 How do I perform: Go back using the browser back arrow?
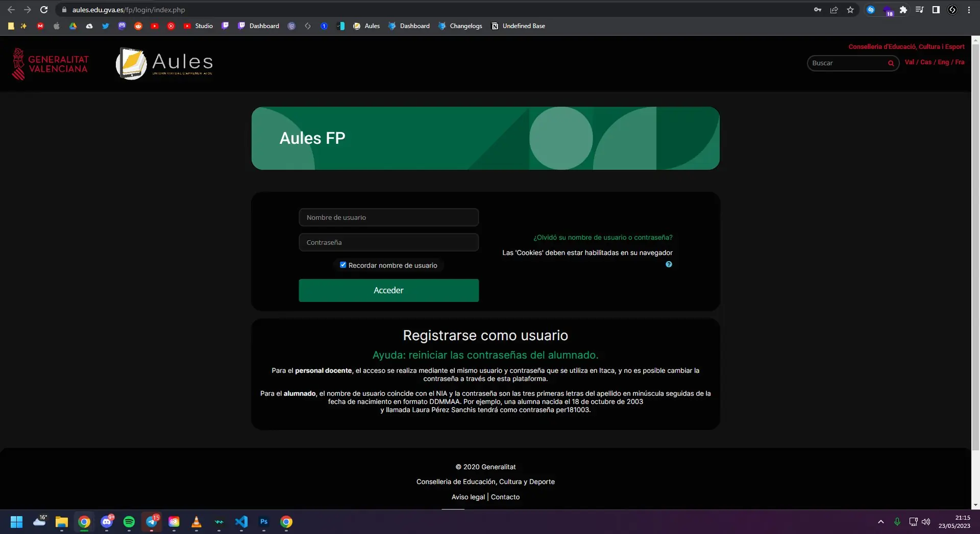(x=11, y=10)
